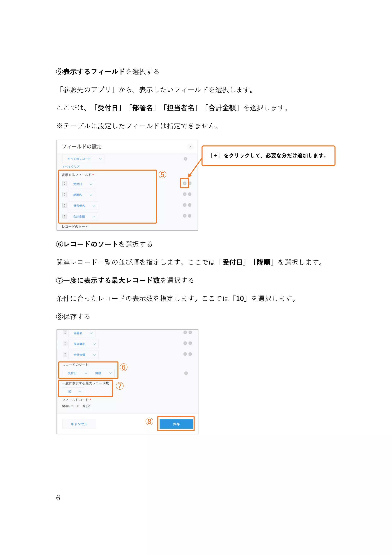Open the 担当者名 dropdown in the Save-button dialog
Viewport: 392px width, 555px height.
click(83, 344)
